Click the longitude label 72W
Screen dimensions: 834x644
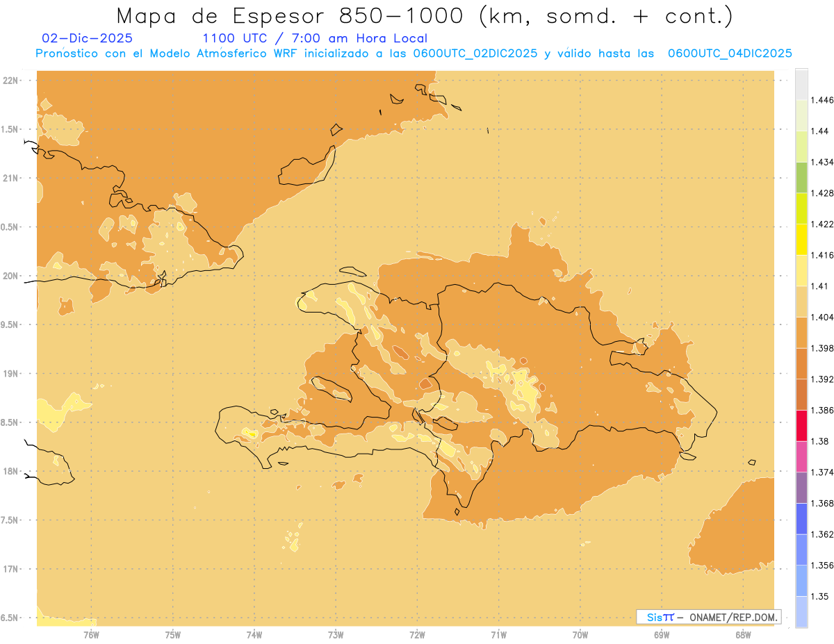click(x=417, y=635)
